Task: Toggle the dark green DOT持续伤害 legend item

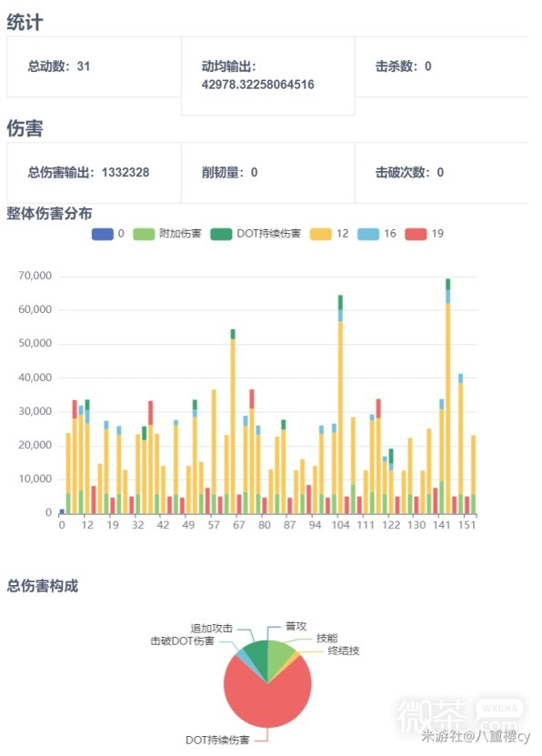Action: (256, 234)
